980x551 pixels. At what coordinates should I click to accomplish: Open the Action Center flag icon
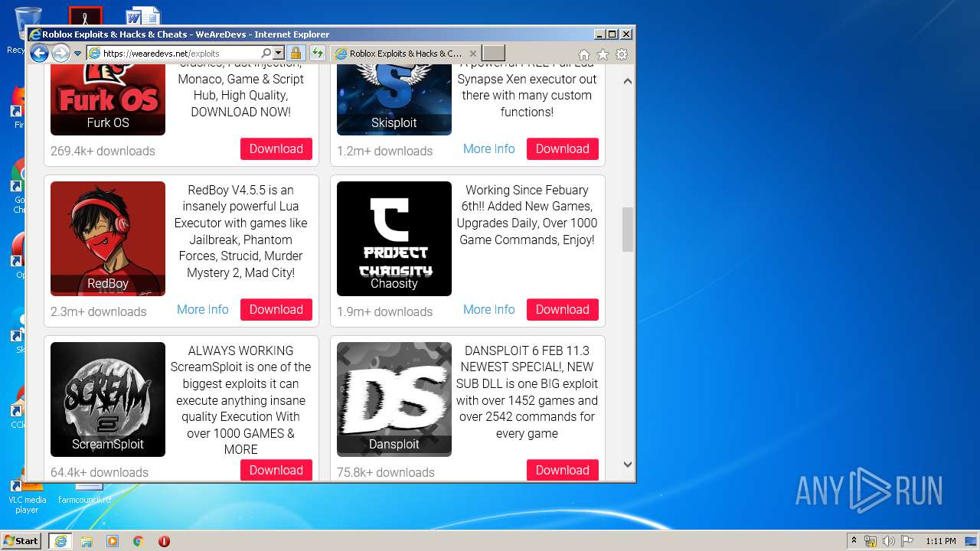(x=907, y=541)
